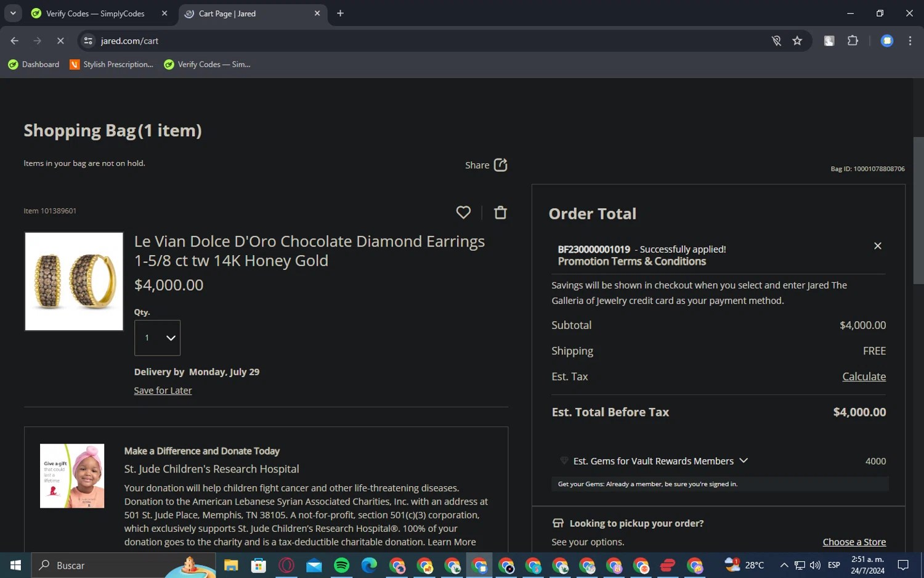
Task: Open File Explorer from the taskbar
Action: [x=231, y=565]
